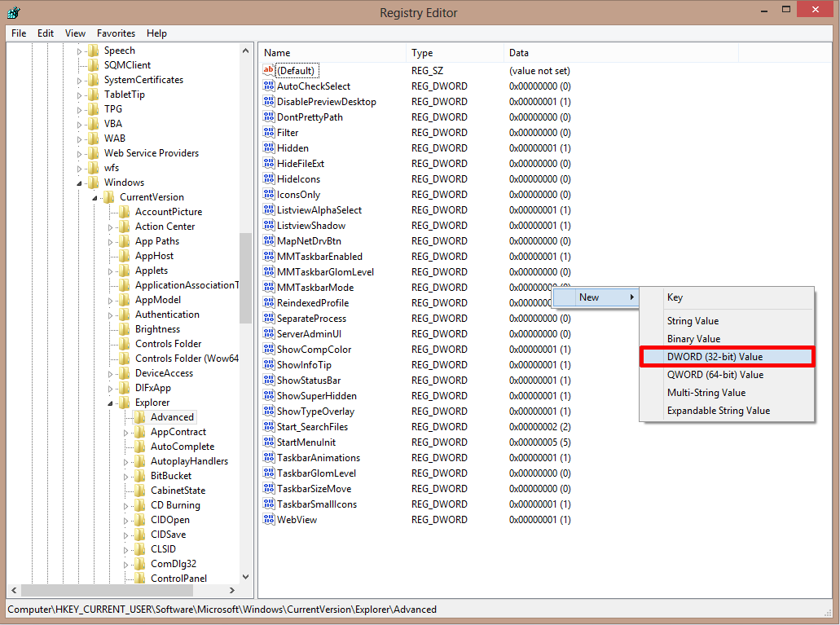Click the Explorer folder icon
Image resolution: width=840 pixels, height=625 pixels.
point(125,403)
